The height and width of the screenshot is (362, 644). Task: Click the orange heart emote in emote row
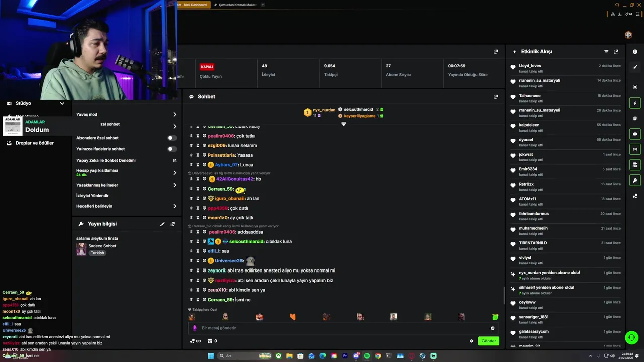pos(293,317)
